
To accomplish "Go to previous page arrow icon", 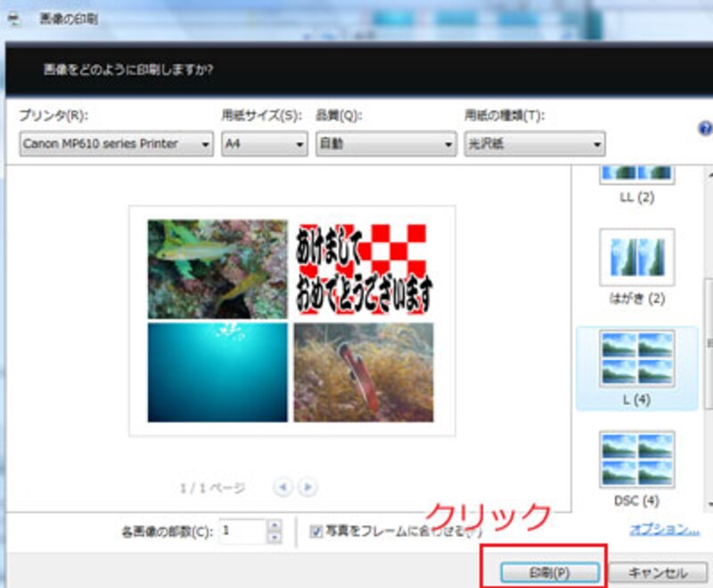I will click(x=283, y=487).
